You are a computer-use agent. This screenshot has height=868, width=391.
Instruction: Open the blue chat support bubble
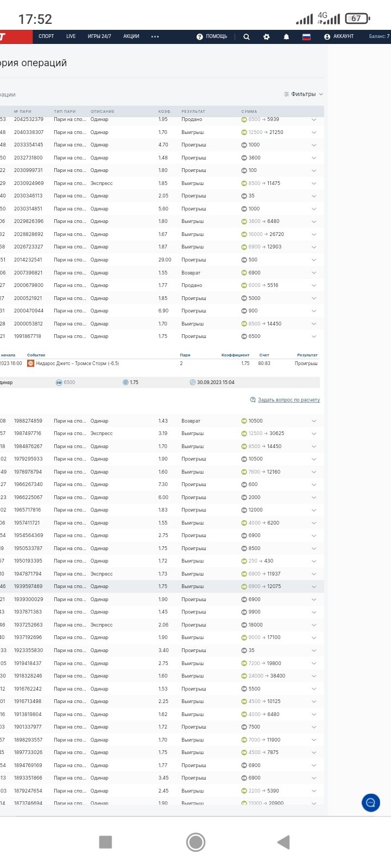point(371,802)
